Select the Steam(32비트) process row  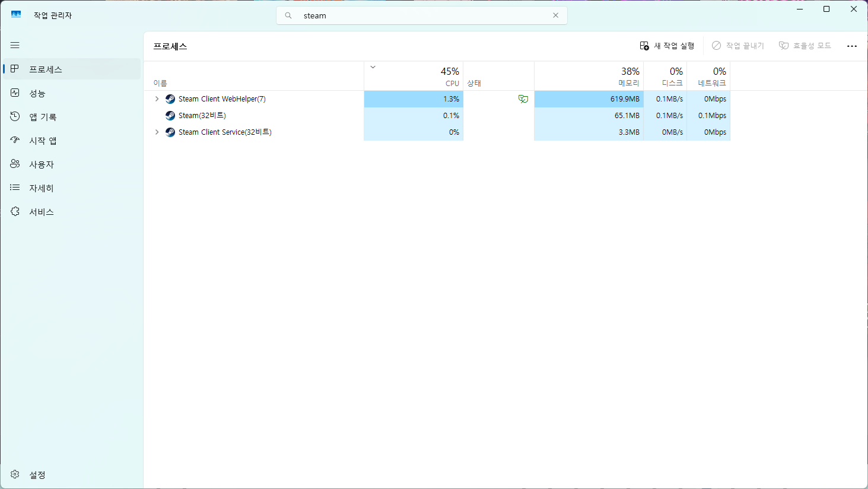(437, 116)
